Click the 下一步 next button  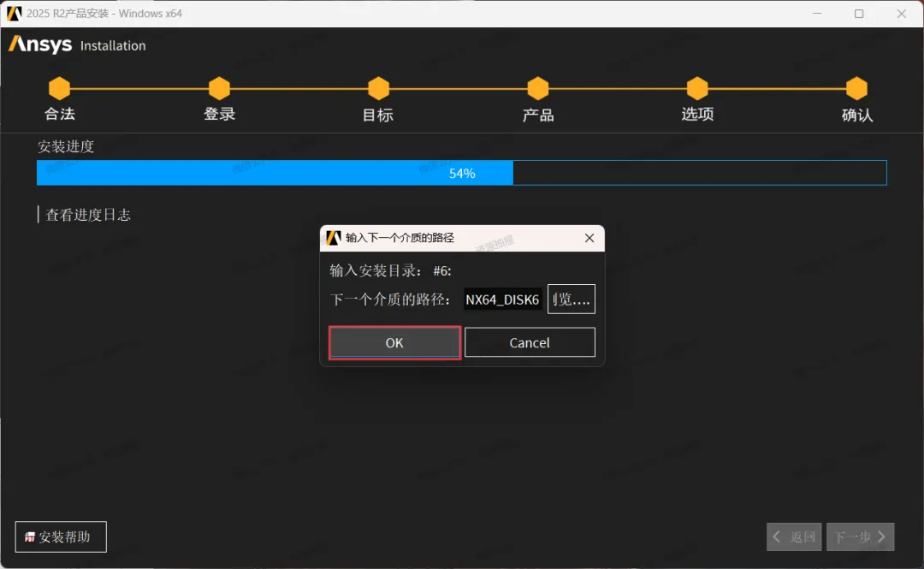tap(861, 536)
